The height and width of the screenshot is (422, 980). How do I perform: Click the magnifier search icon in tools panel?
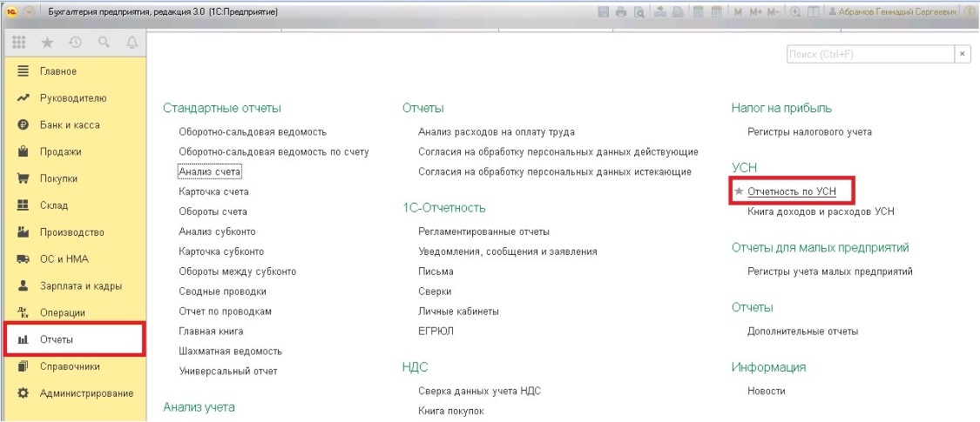click(104, 43)
